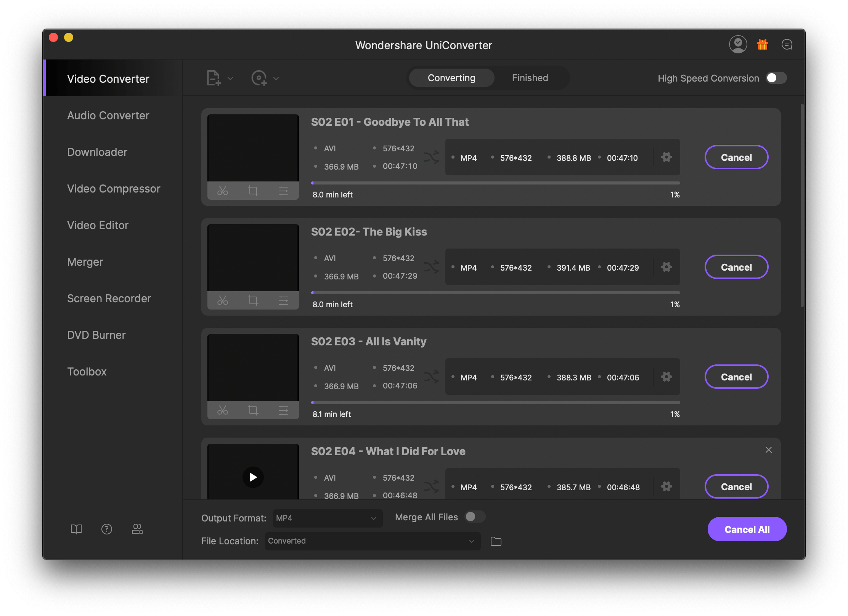848x616 pixels.
Task: Open Video Compressor in sidebar
Action: tap(114, 189)
